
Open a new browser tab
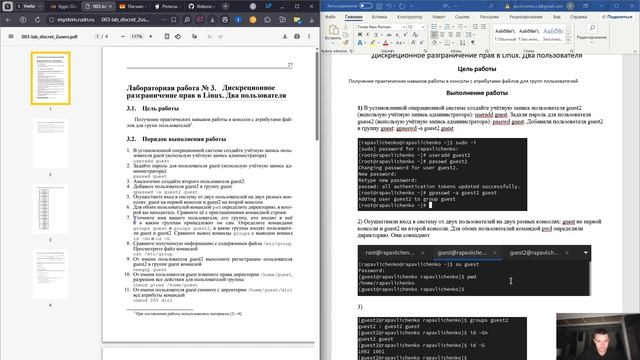225,6
